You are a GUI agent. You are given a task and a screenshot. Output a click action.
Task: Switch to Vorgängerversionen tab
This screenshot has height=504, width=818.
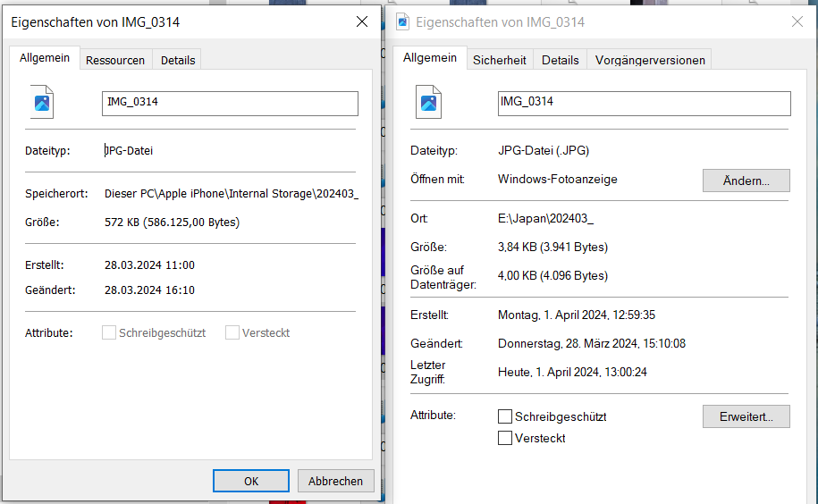point(650,60)
